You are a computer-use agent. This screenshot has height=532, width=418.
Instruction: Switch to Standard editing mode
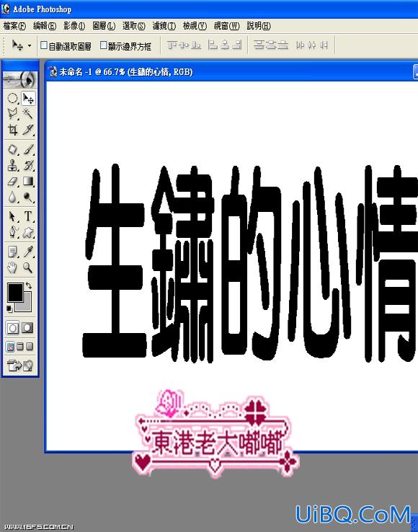click(x=12, y=328)
